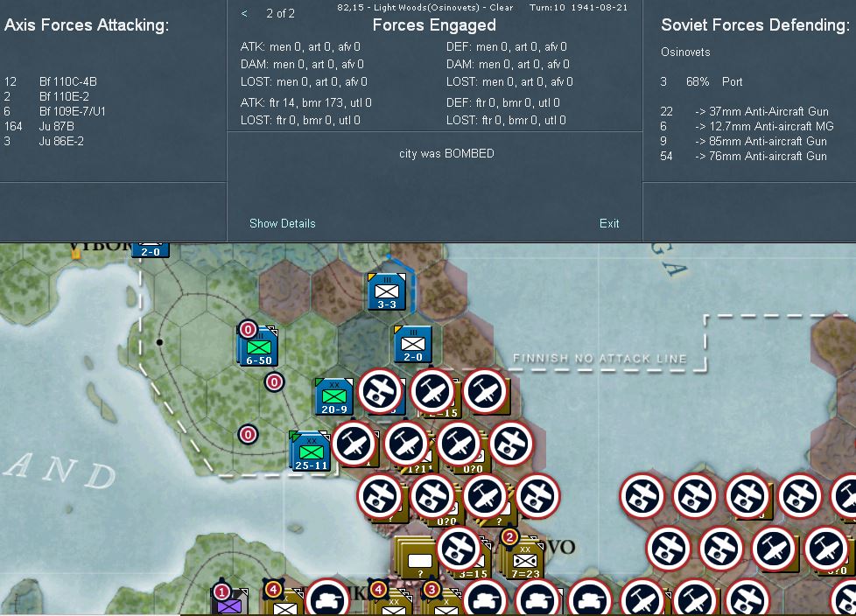This screenshot has height=616, width=856.
Task: Click the 6 Bf 109E-7/U1 row
Action: [54, 111]
